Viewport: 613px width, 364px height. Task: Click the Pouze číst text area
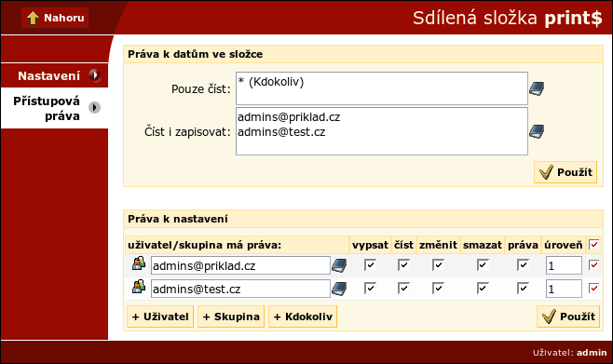coord(382,88)
